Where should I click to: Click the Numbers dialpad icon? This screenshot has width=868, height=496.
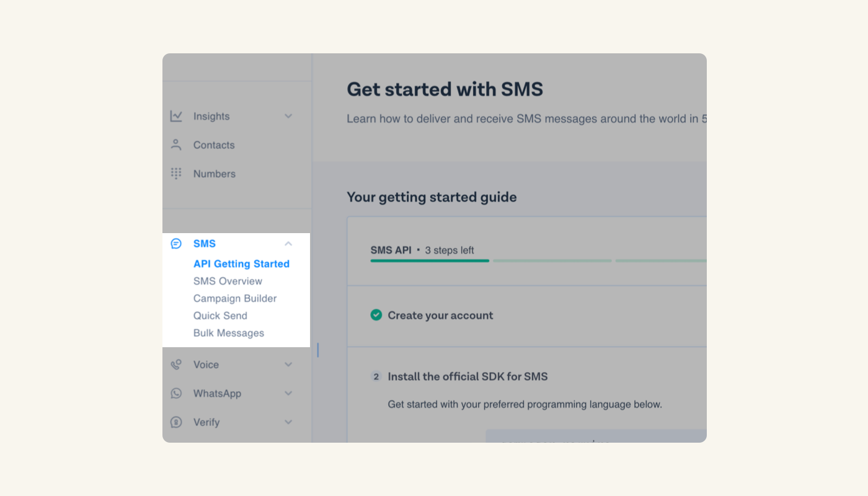(176, 174)
